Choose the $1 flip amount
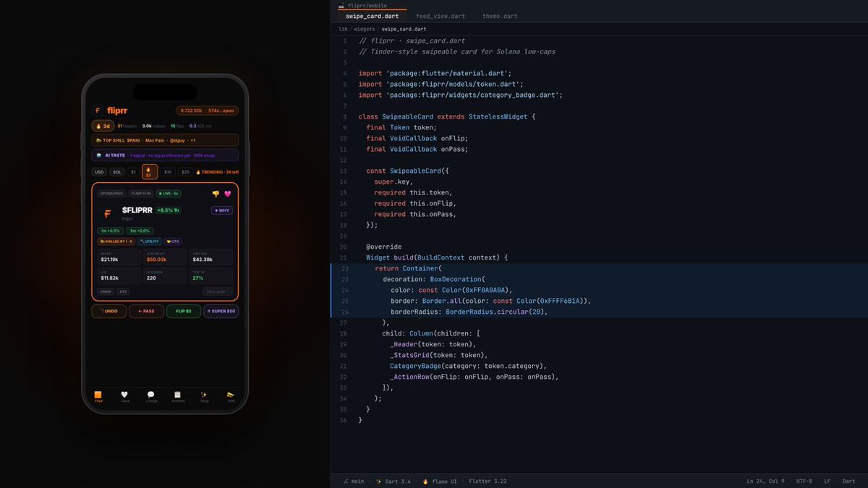 point(133,172)
